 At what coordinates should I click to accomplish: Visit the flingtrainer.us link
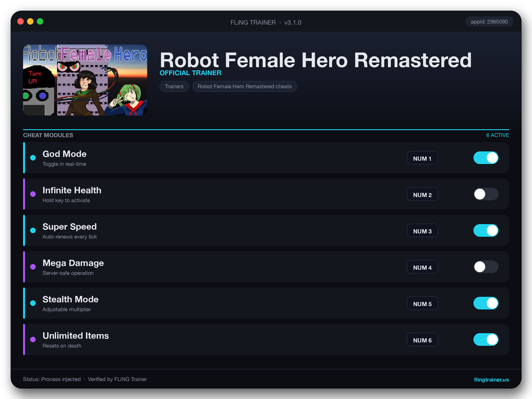[x=491, y=379]
